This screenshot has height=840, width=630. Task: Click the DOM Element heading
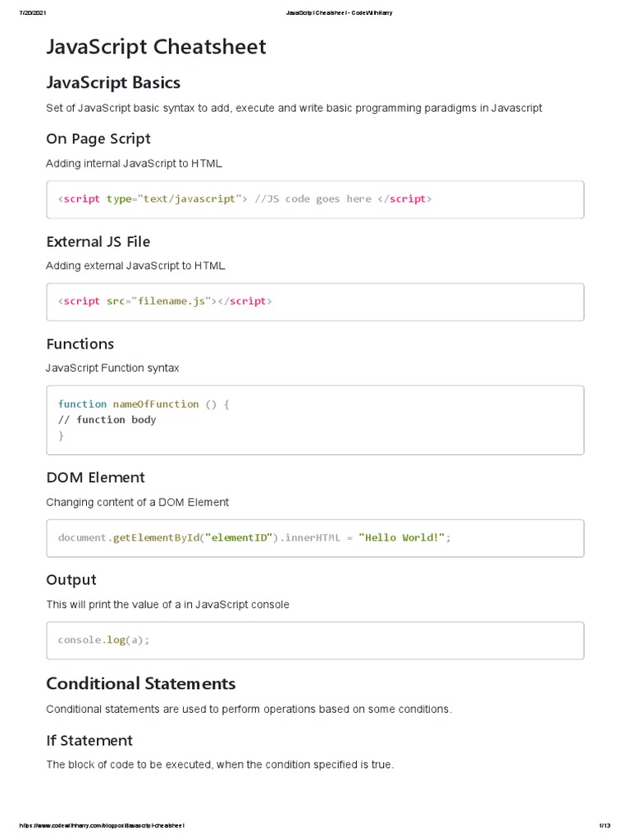click(95, 477)
